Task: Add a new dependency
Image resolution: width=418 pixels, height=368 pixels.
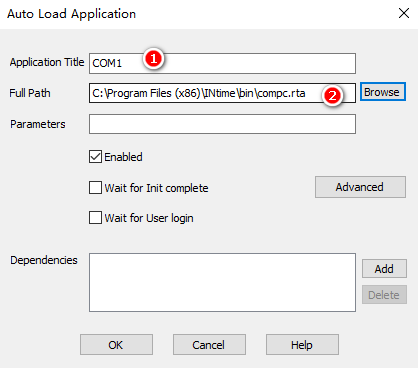Action: pyautogui.click(x=384, y=269)
